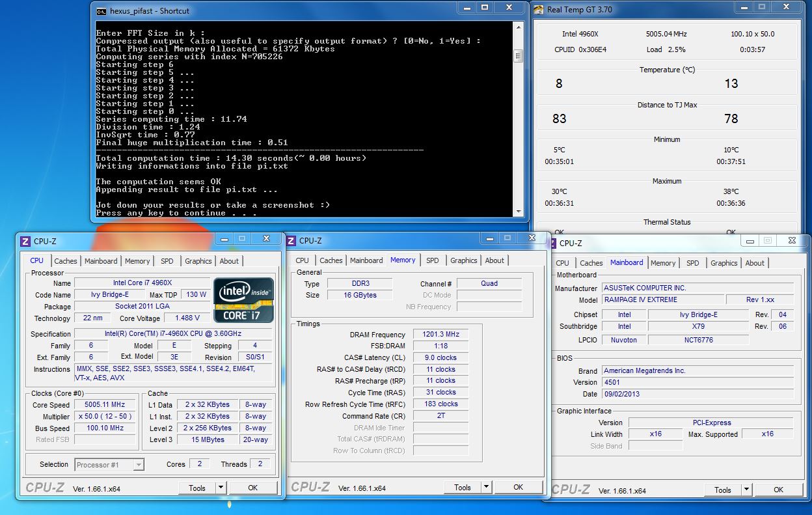Open the Tools dropdown arrow in right CPU-Z
This screenshot has height=515, width=812.
click(746, 490)
